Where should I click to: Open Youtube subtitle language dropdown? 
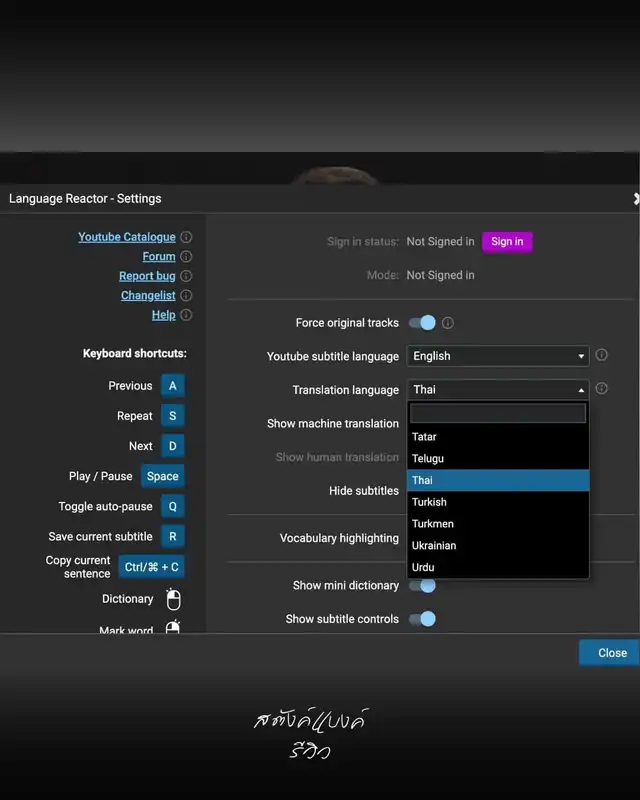pos(498,356)
